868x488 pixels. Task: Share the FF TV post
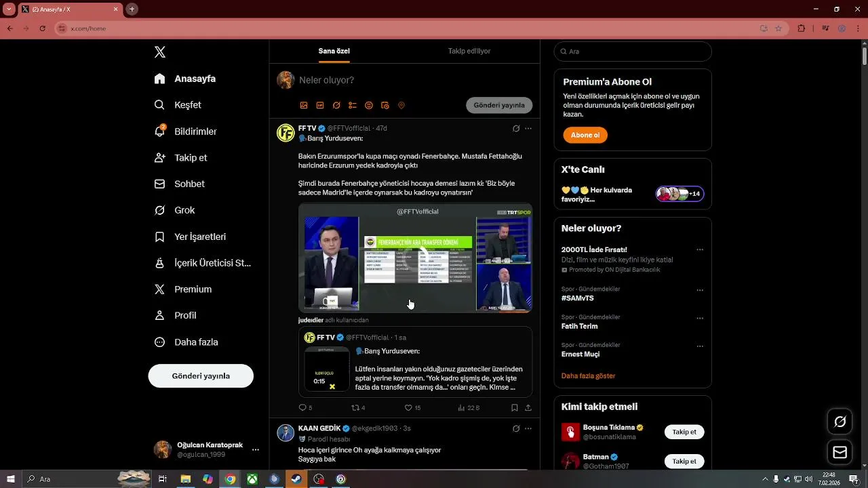point(528,408)
